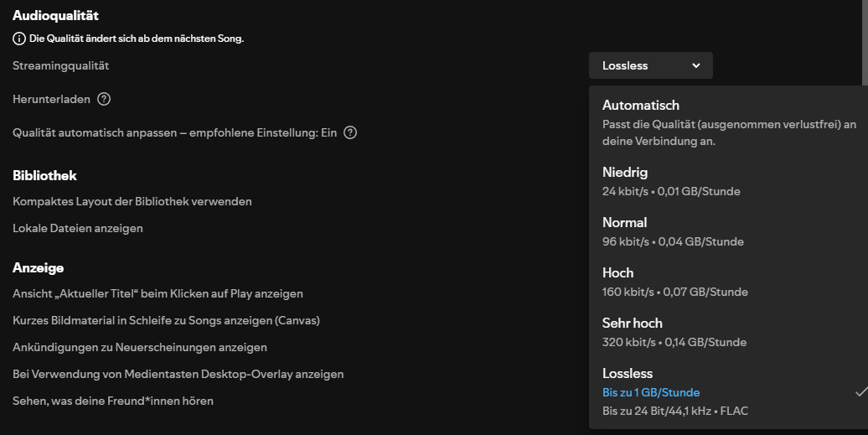This screenshot has height=435, width=868.
Task: Click the Canvas looping visuals setting label
Action: point(166,320)
